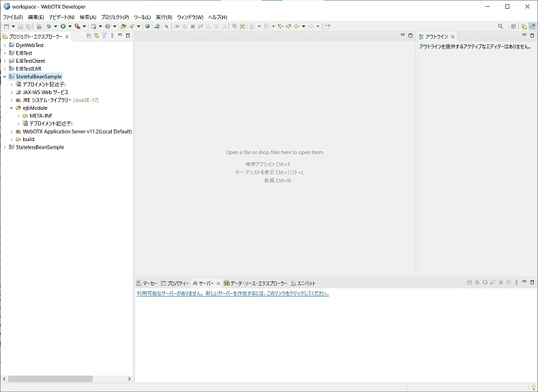This screenshot has width=538, height=392.
Task: Click the New file icon in main toolbar
Action: 5,27
